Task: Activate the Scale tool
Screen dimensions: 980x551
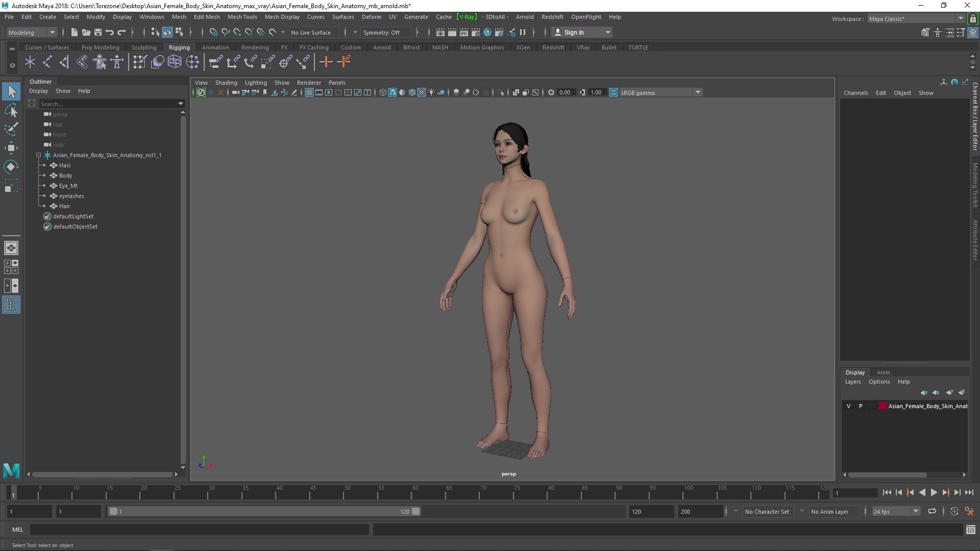Action: 11,186
